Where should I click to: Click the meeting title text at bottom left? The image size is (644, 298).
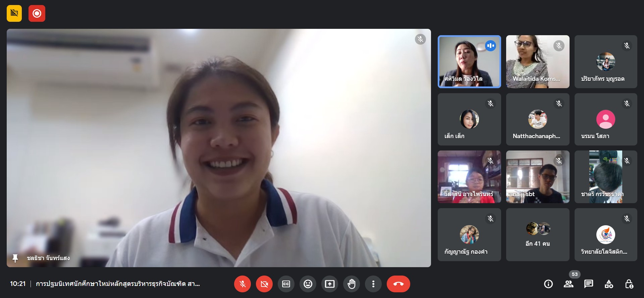tap(118, 284)
